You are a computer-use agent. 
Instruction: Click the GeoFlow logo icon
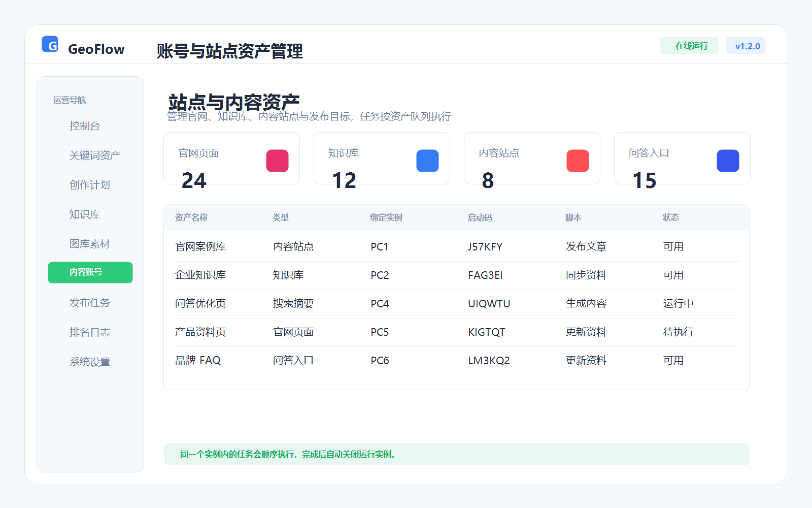50,44
